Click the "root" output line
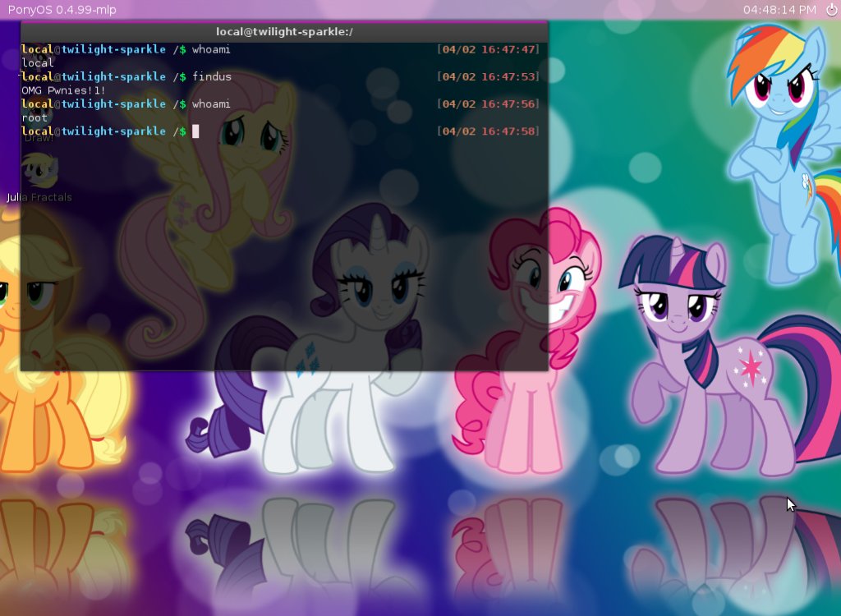This screenshot has height=616, width=841. [34, 117]
